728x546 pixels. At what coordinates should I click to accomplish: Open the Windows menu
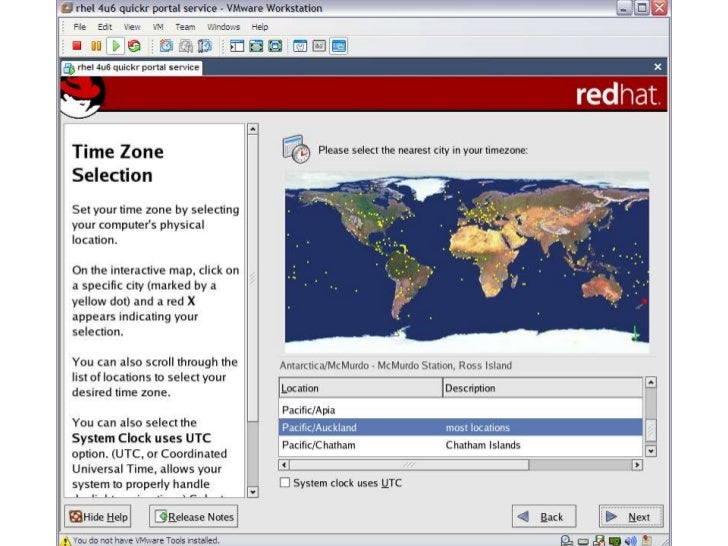point(223,27)
